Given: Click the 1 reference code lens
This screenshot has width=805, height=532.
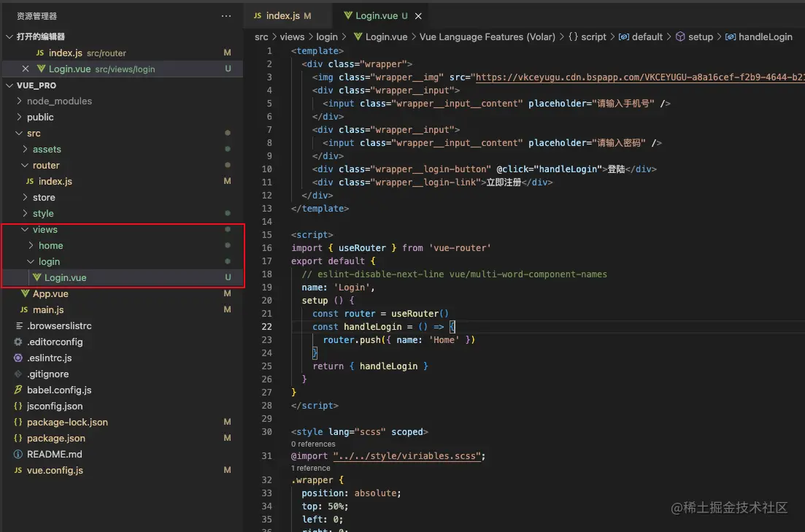Looking at the screenshot, I should click(311, 469).
